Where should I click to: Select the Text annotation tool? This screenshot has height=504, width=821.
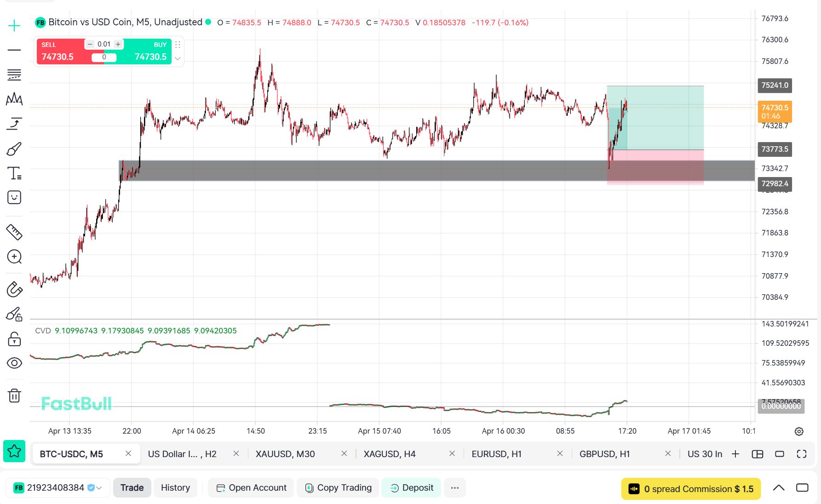click(x=14, y=173)
